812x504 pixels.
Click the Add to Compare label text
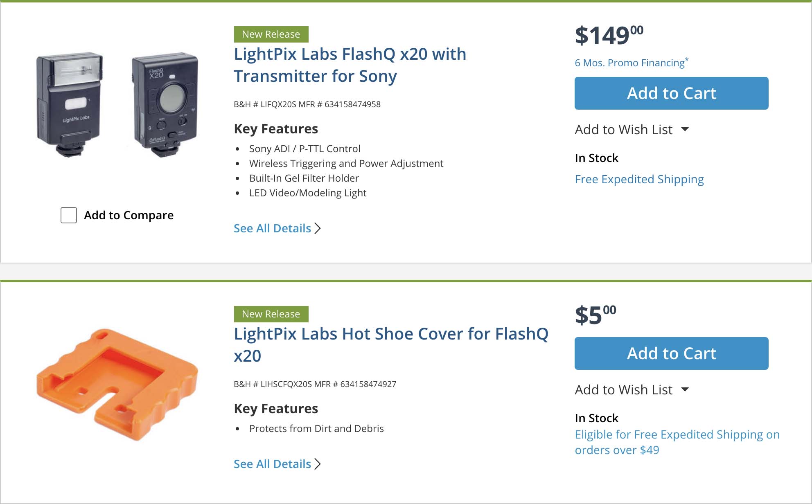[129, 215]
